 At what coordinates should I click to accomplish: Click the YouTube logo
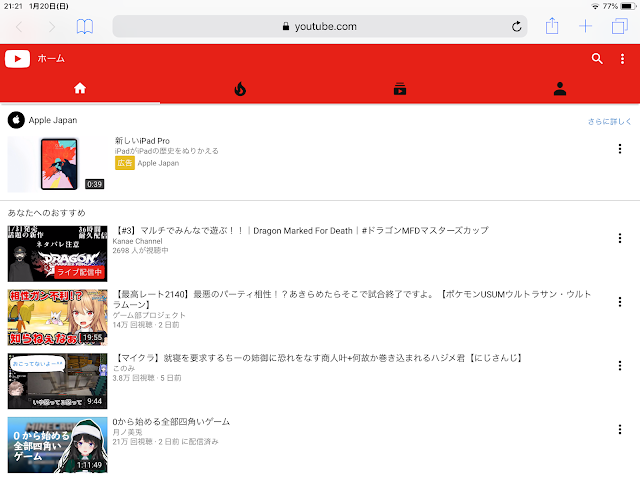(18, 59)
